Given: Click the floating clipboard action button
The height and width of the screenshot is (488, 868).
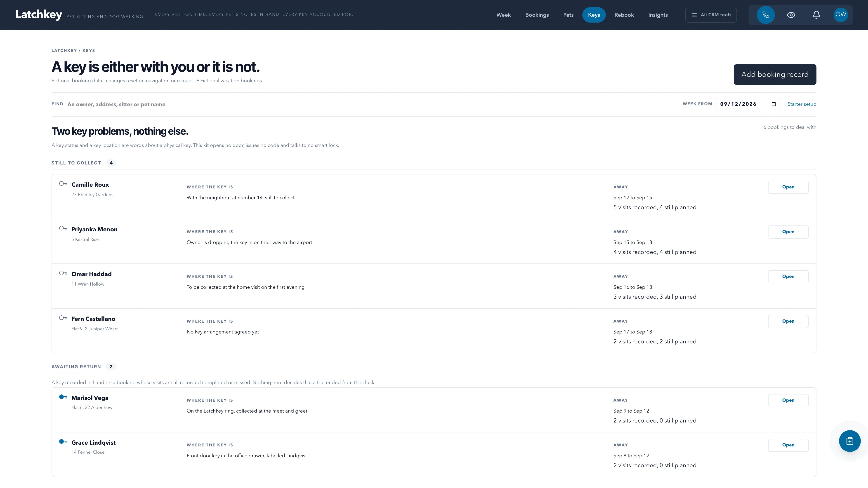Looking at the screenshot, I should [849, 441].
